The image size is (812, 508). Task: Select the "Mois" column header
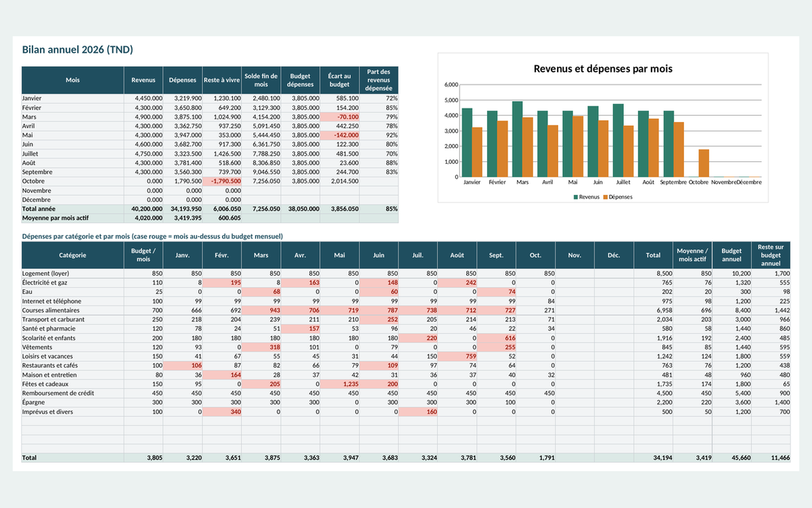point(72,80)
